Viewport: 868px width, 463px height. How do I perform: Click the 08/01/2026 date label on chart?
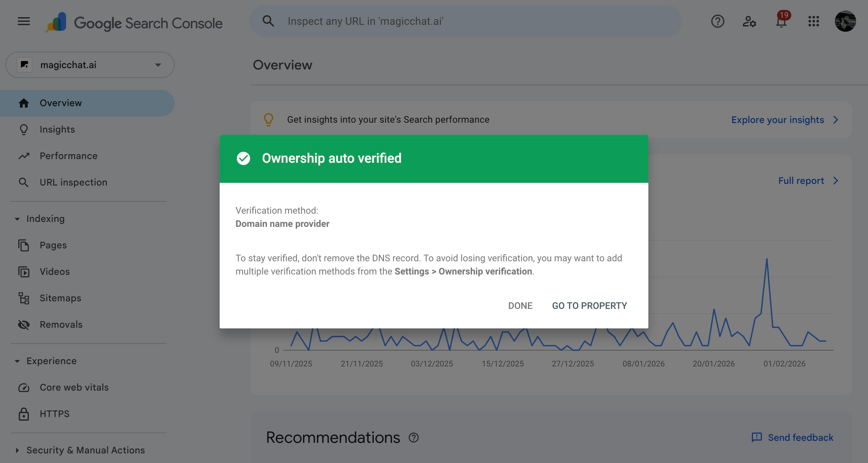[643, 363]
